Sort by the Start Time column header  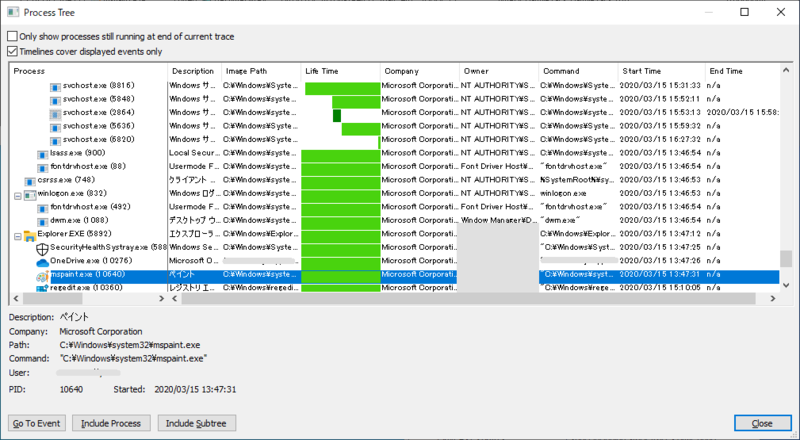[x=662, y=71]
